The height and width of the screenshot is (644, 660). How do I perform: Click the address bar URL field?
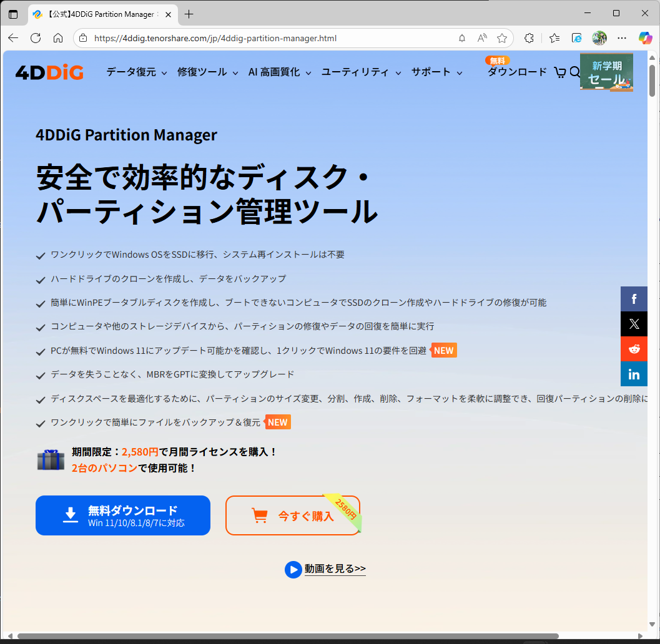[x=269, y=38]
